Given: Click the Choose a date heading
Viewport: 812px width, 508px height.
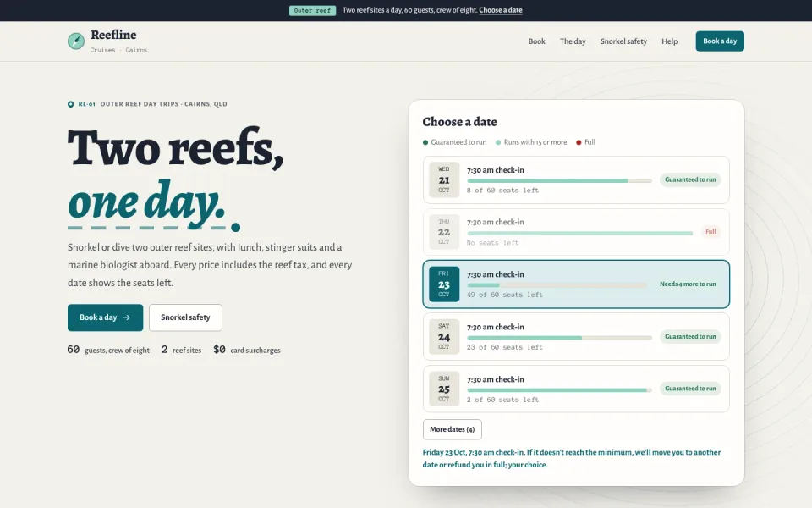Looking at the screenshot, I should [459, 122].
